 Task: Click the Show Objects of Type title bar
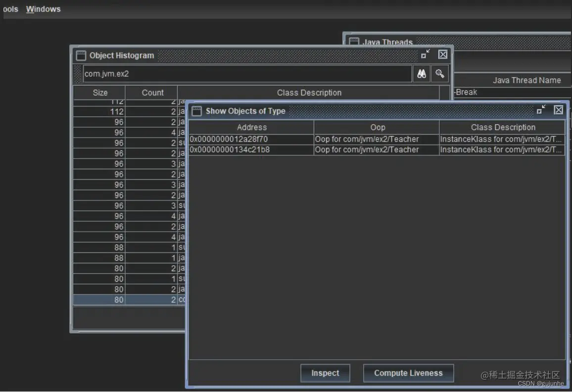[x=377, y=110]
